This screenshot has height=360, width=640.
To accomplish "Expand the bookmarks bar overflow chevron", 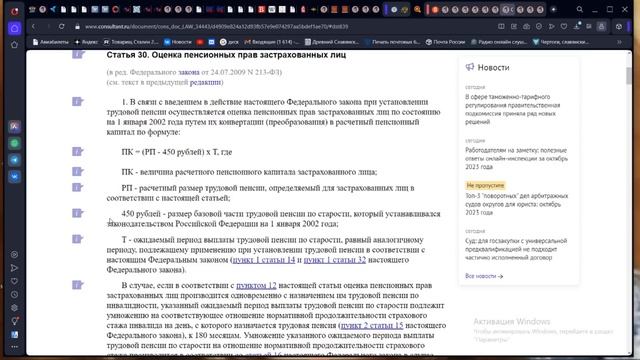I will 619,42.
